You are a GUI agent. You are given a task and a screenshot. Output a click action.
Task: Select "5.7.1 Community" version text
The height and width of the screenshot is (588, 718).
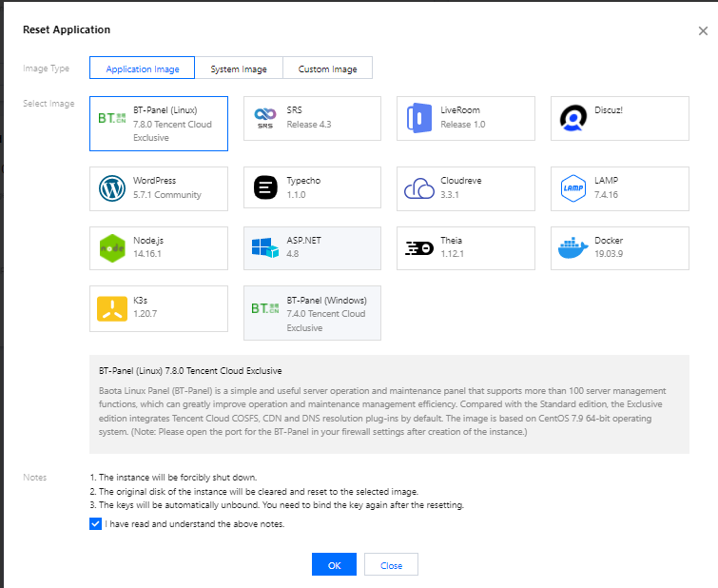(167, 195)
